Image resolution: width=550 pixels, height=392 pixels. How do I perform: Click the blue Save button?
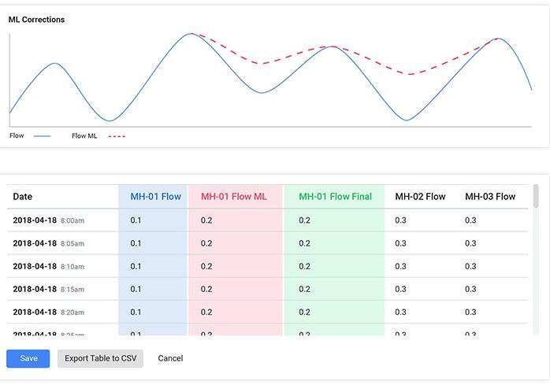28,359
